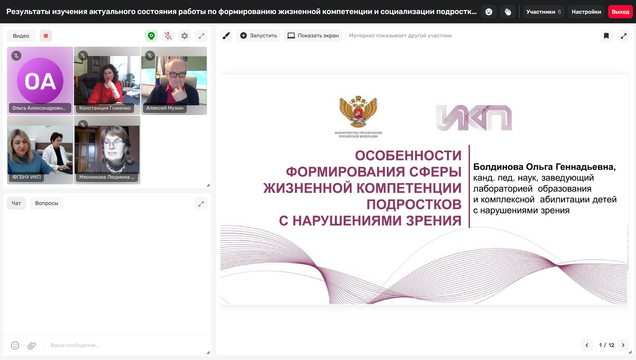The width and height of the screenshot is (636, 360).
Task: Switch to the Чат tab
Action: 16,203
